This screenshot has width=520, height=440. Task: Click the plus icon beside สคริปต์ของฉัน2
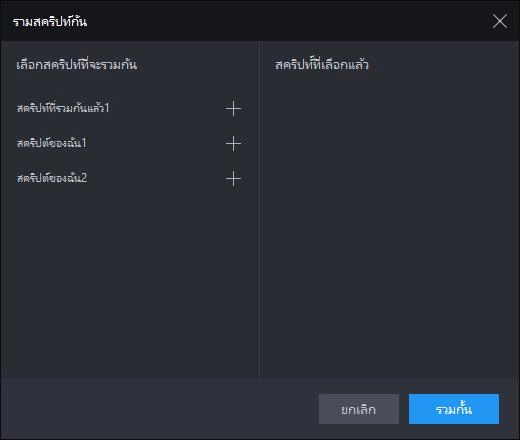click(233, 179)
